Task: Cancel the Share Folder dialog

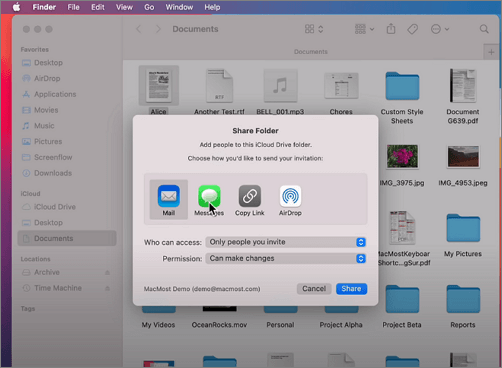Action: (x=314, y=289)
